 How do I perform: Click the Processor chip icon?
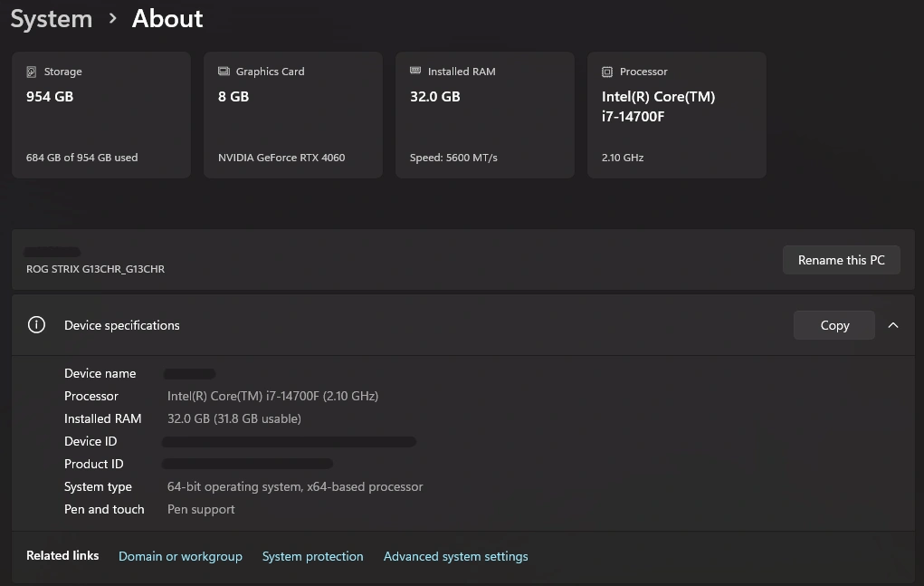(x=607, y=72)
